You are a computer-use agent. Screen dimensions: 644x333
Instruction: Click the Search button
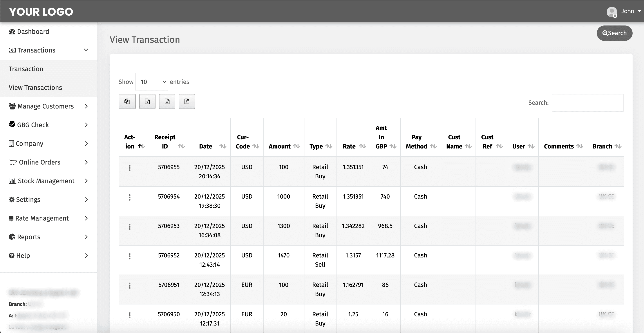(x=614, y=33)
